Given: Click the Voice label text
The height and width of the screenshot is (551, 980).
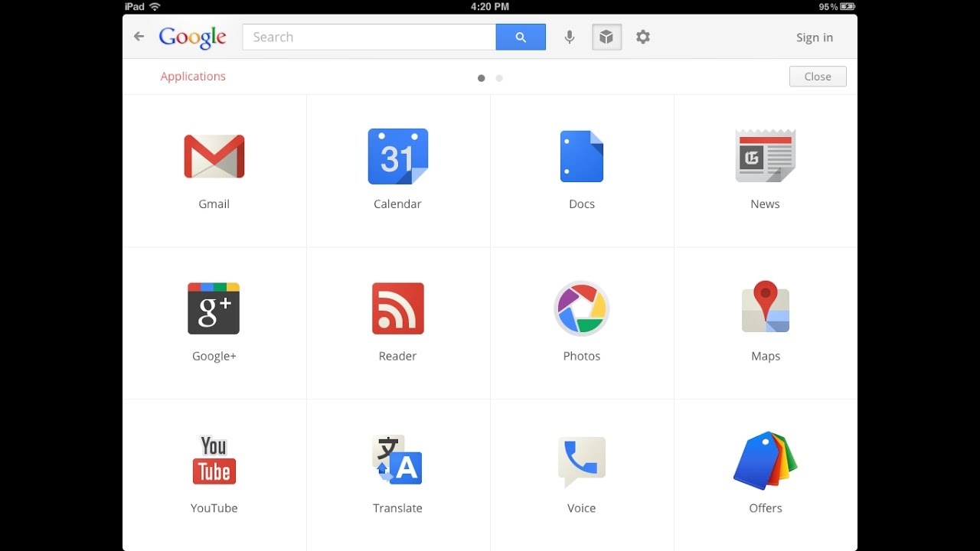Looking at the screenshot, I should [582, 508].
